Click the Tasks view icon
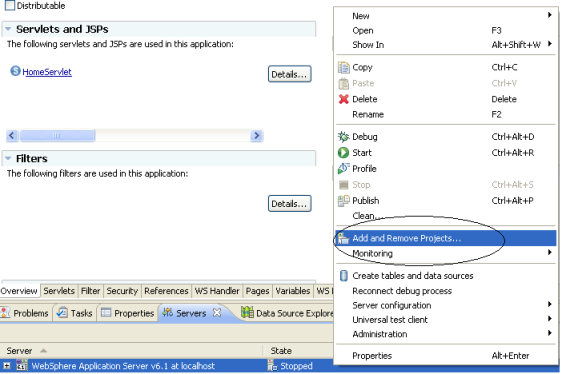Image resolution: width=562 pixels, height=374 pixels. pyautogui.click(x=62, y=313)
